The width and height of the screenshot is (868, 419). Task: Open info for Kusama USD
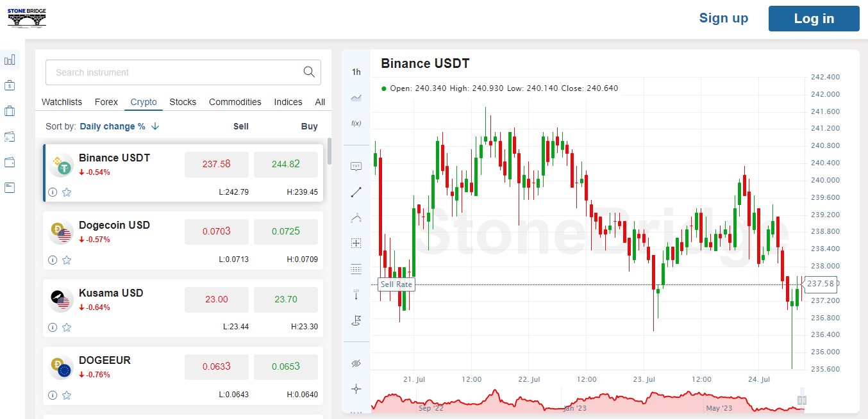coord(53,327)
